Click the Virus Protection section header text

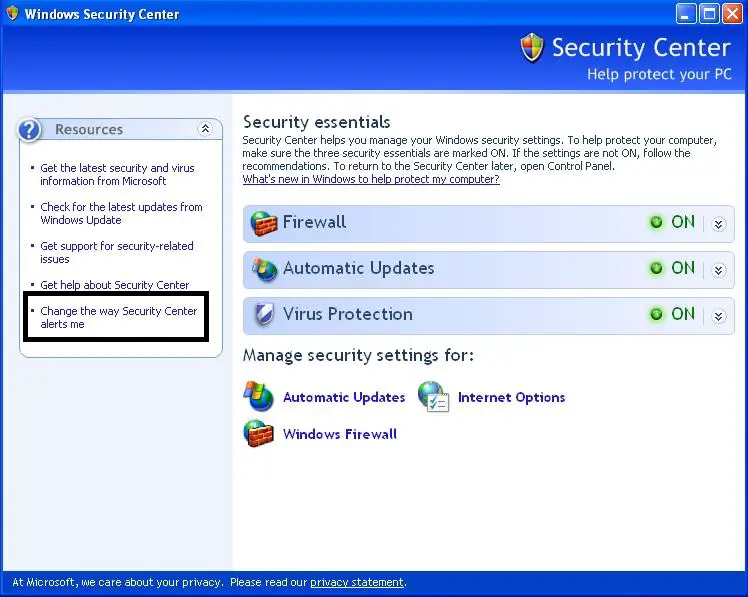click(348, 314)
